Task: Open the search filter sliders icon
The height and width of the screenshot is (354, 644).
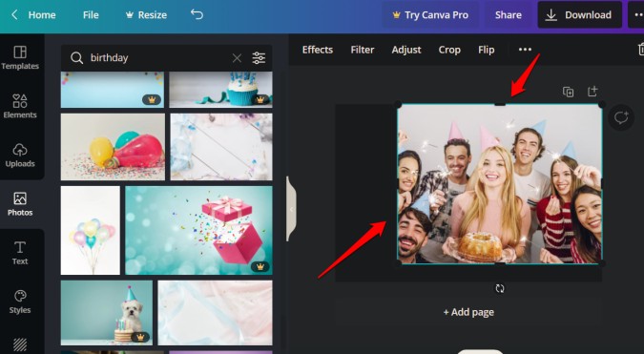Action: (x=259, y=58)
